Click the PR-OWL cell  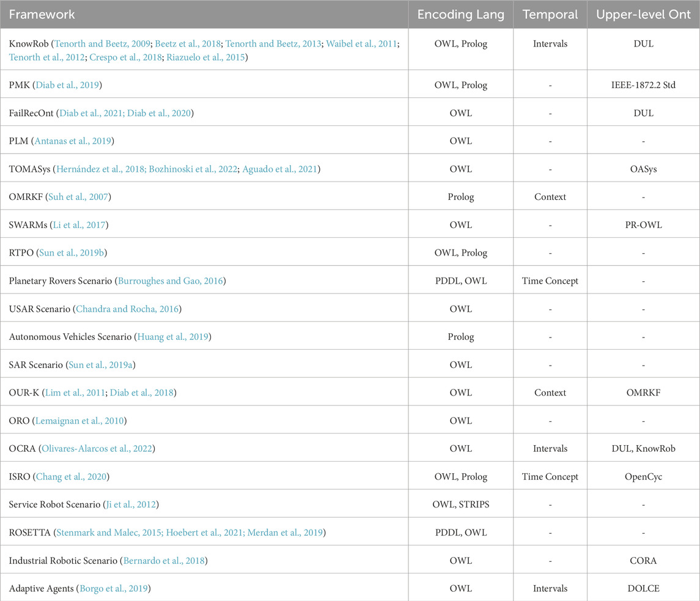pyautogui.click(x=643, y=224)
